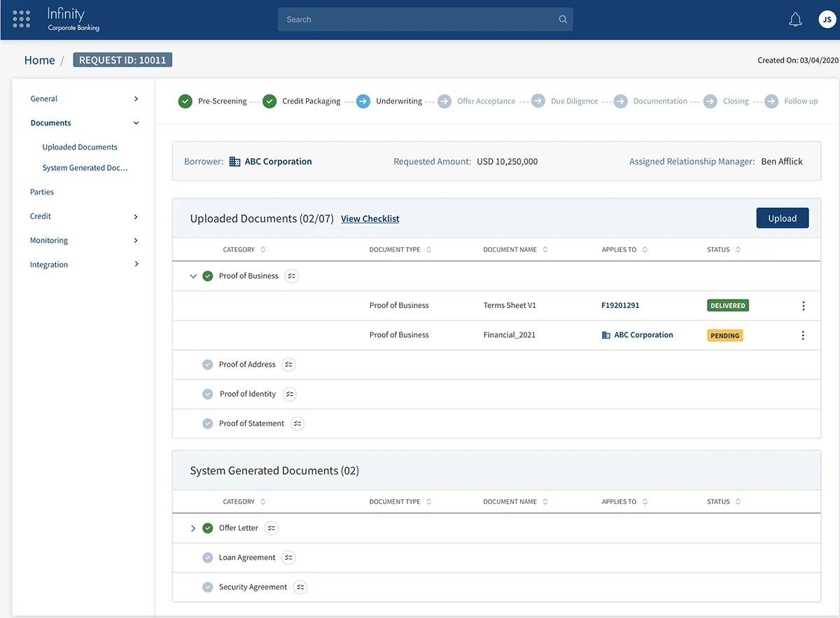Open three-dot menu for Financial_2021 row

point(803,335)
